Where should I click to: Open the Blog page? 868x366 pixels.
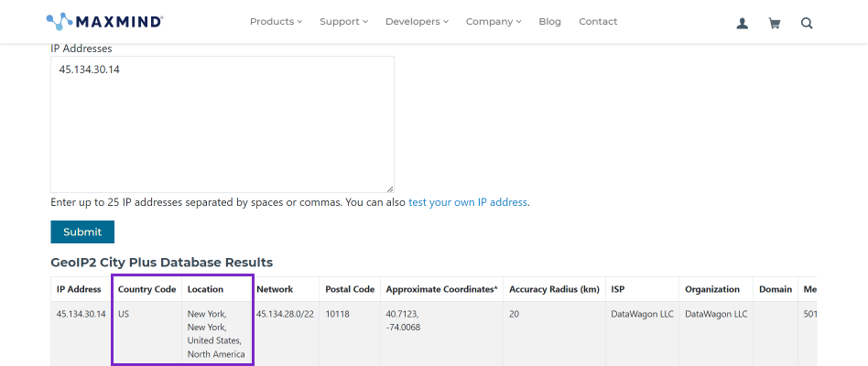tap(549, 22)
